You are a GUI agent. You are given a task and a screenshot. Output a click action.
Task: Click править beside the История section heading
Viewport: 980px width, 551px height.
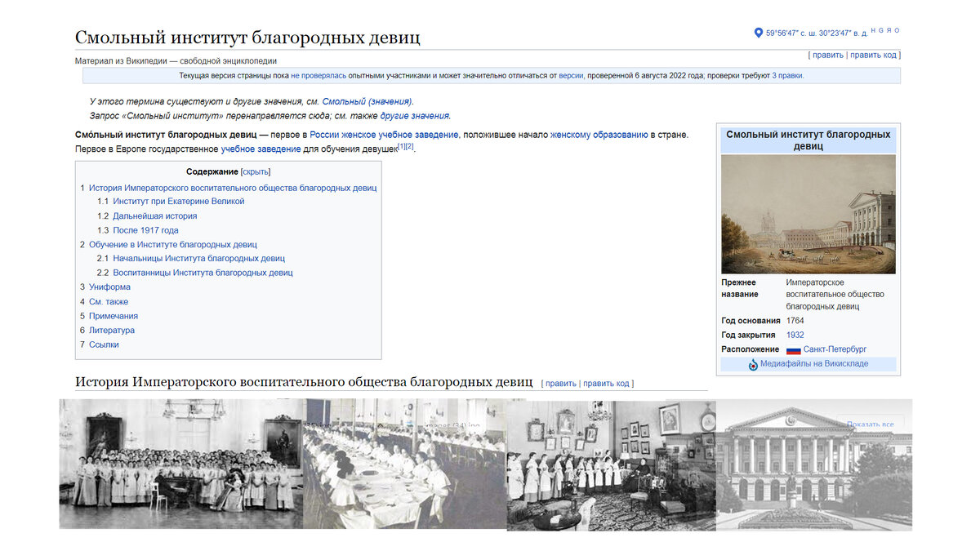pyautogui.click(x=561, y=384)
